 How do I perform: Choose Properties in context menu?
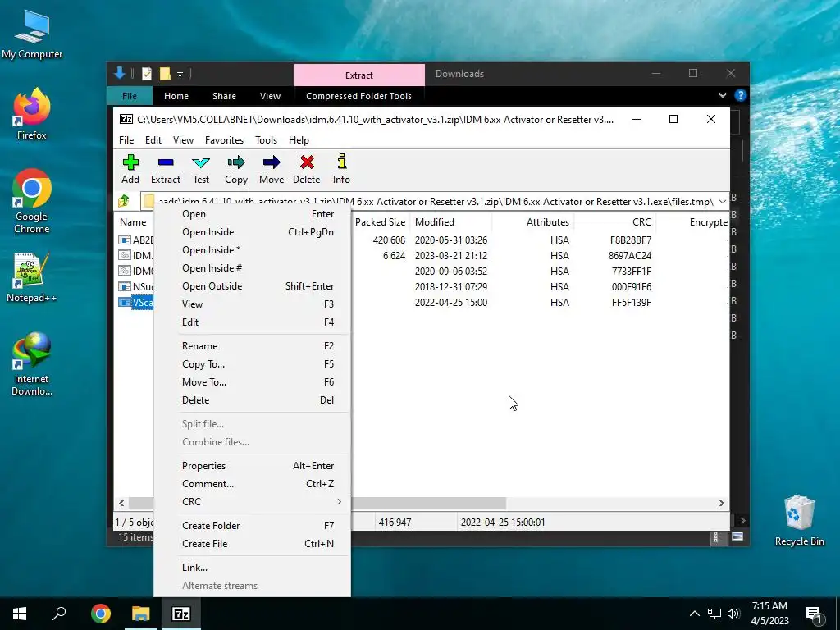(258, 466)
